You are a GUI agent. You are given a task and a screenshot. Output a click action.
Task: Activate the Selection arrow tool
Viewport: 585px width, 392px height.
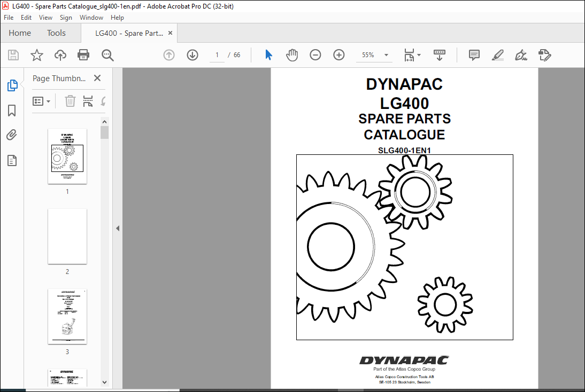pos(268,55)
